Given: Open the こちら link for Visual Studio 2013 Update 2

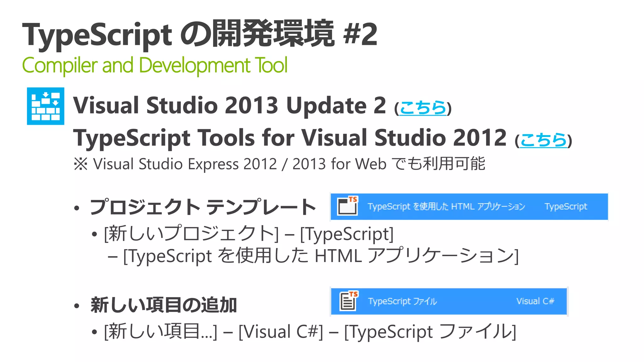Looking at the screenshot, I should 423,107.
